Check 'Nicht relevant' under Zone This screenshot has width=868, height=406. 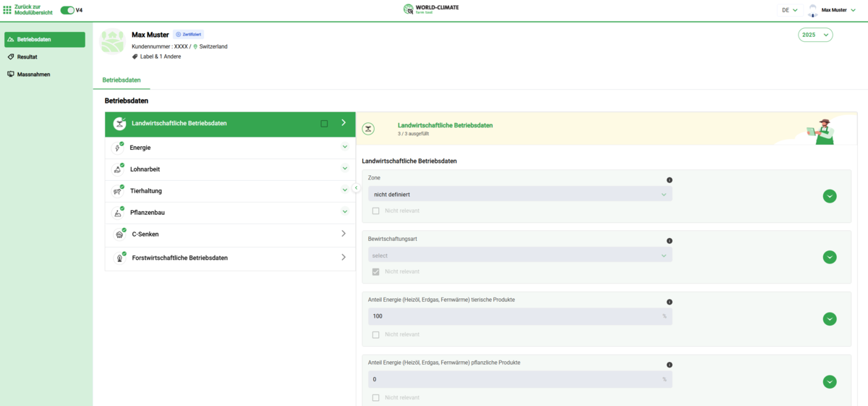375,211
